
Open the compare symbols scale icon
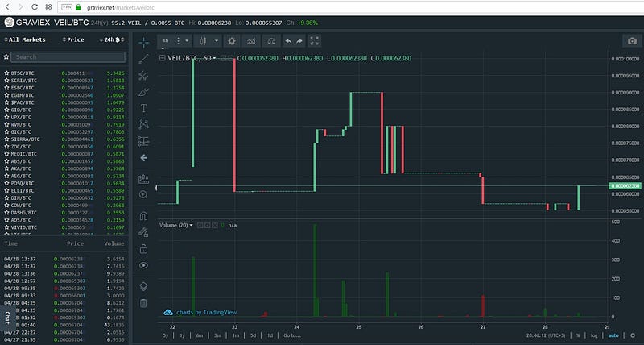(271, 41)
